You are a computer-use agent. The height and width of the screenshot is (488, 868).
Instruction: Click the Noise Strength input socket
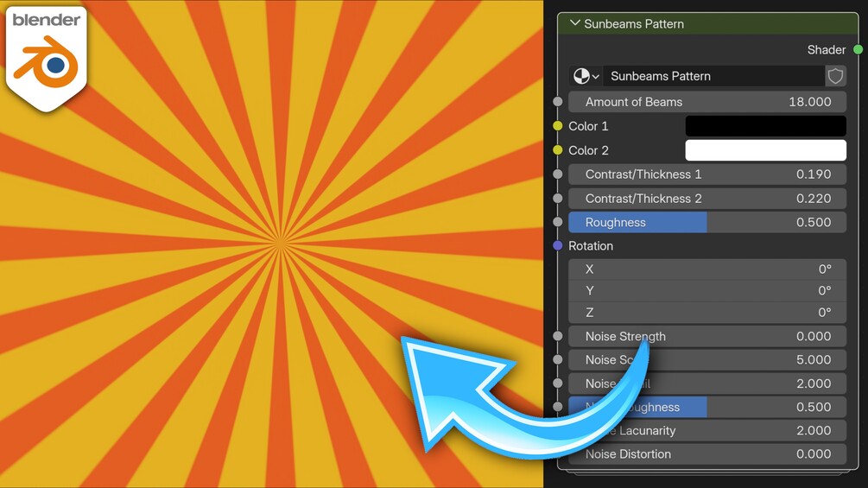[558, 336]
